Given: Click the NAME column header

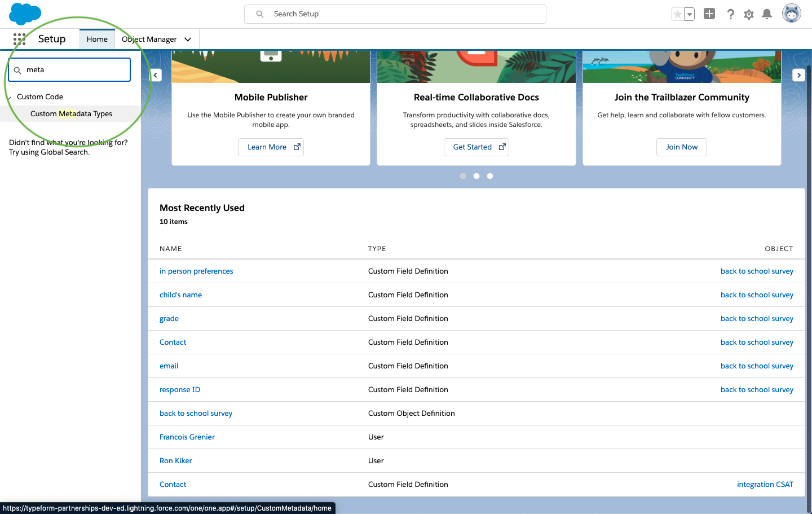Looking at the screenshot, I should point(171,249).
